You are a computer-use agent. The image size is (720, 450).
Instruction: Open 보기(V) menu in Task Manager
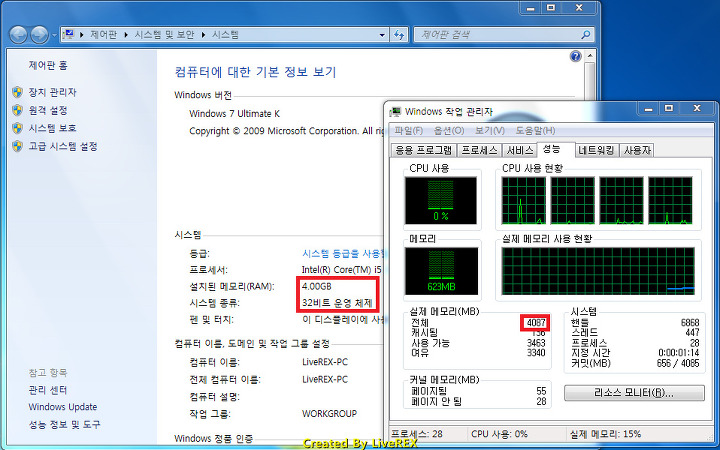[489, 130]
